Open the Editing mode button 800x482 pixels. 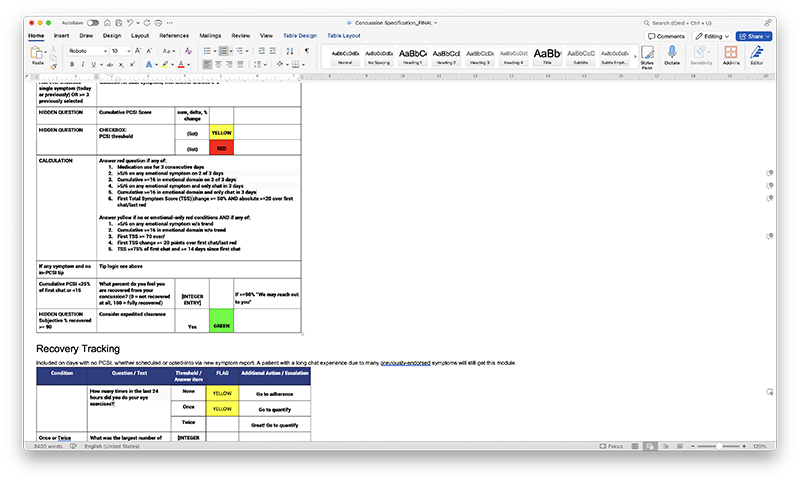coord(712,36)
